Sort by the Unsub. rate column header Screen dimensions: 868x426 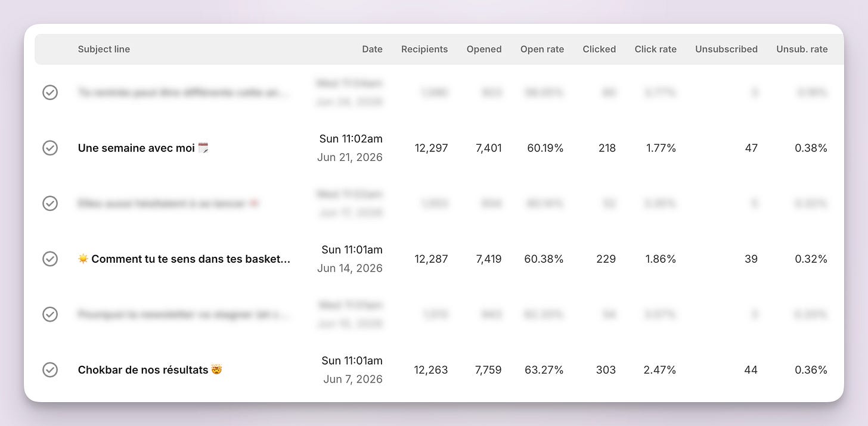tap(802, 49)
